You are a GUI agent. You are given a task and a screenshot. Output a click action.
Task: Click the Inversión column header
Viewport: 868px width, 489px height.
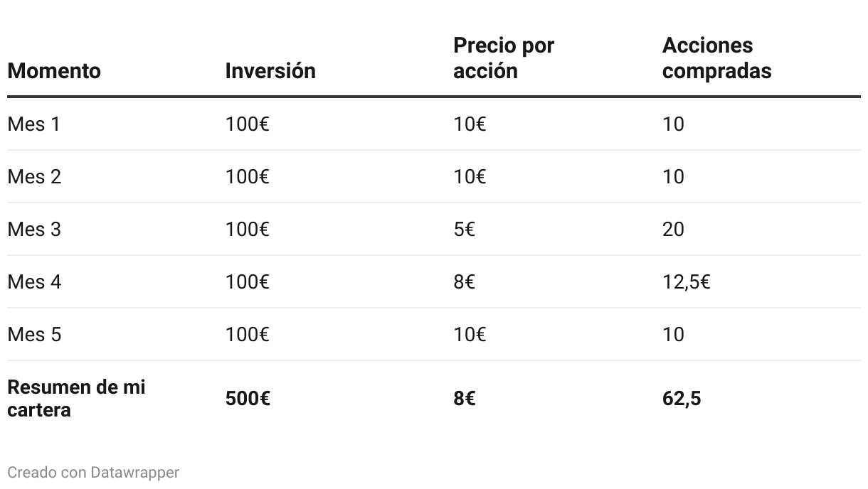coord(270,71)
